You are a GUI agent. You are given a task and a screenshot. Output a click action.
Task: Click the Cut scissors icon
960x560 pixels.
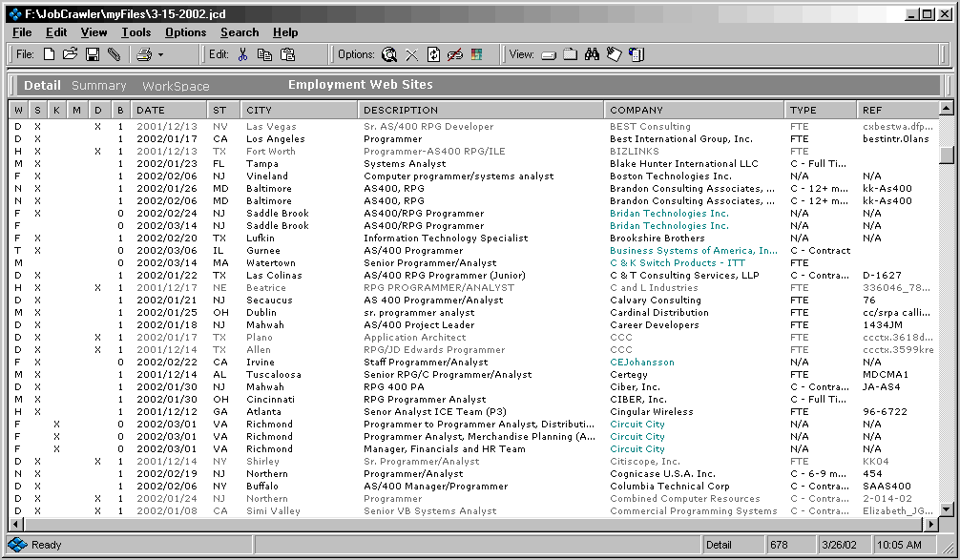243,54
